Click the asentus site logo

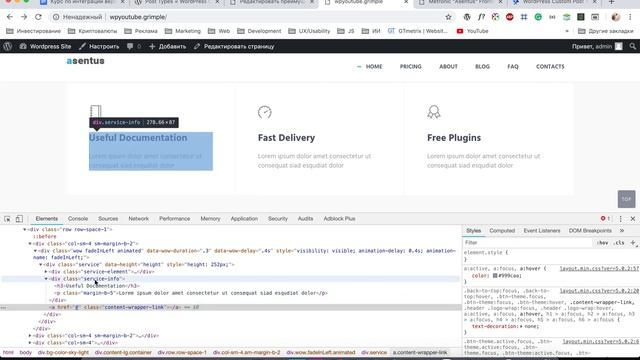[x=86, y=61]
